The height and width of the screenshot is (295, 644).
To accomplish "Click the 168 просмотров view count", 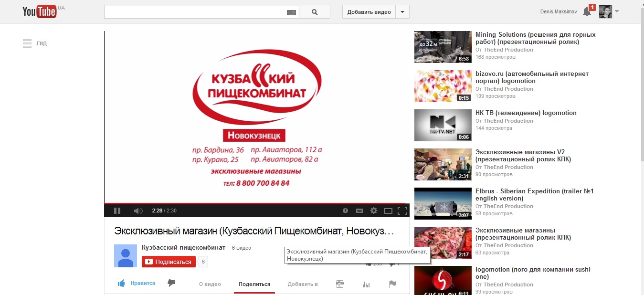I will click(496, 57).
